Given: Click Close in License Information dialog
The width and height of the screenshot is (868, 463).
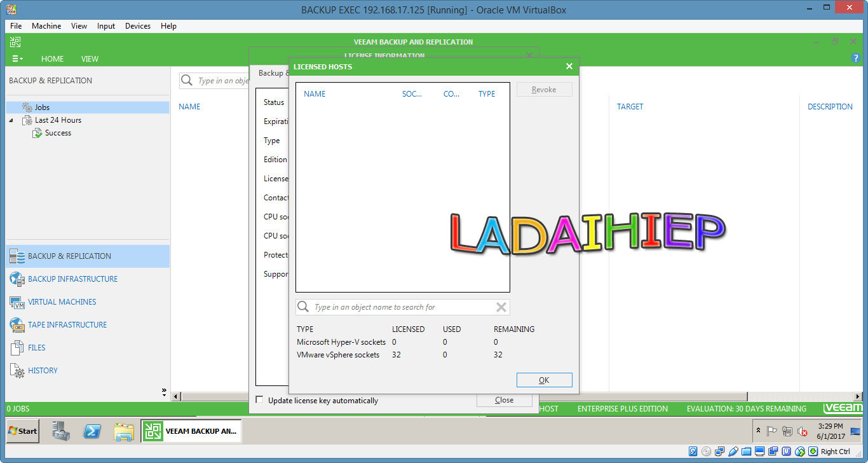Looking at the screenshot, I should pos(504,400).
